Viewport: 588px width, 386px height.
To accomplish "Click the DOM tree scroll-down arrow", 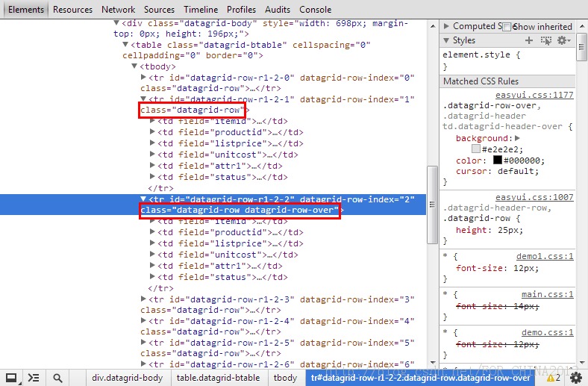I will click(x=432, y=362).
